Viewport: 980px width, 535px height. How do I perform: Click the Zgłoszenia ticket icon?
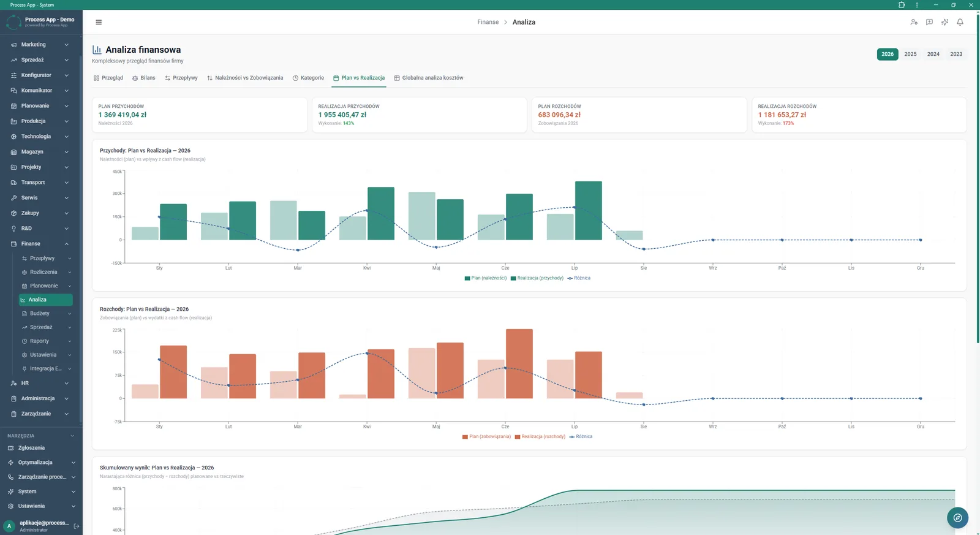point(10,448)
